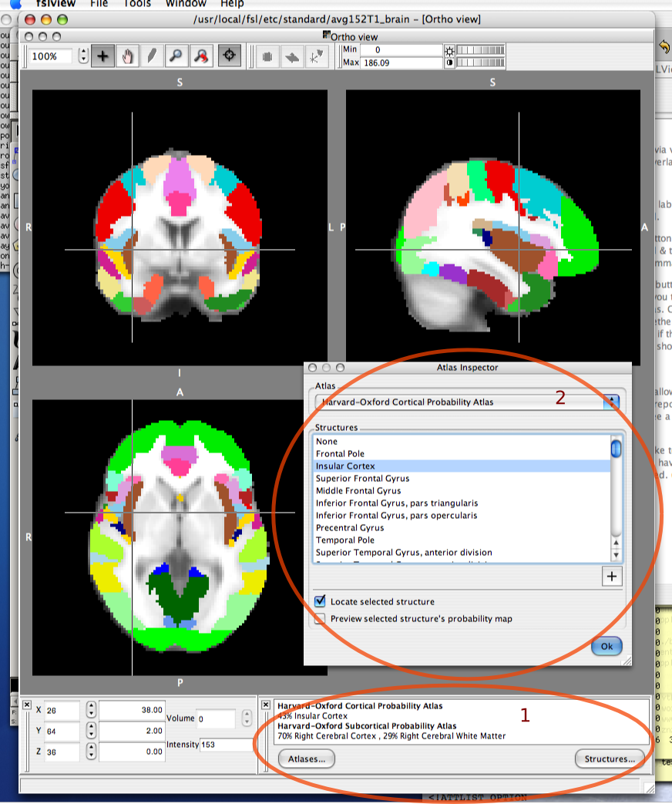Click the Ortho view title icon

coord(326,35)
